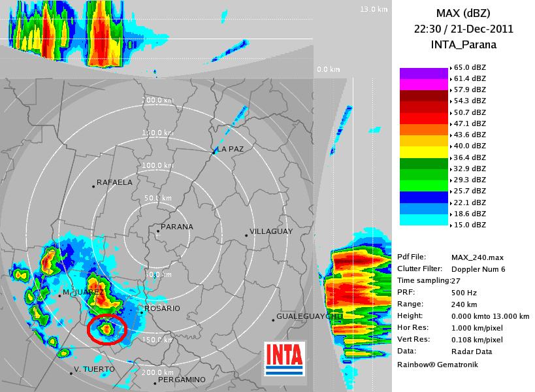Click the Radar Data value text
The height and width of the screenshot is (392, 535).
click(472, 351)
